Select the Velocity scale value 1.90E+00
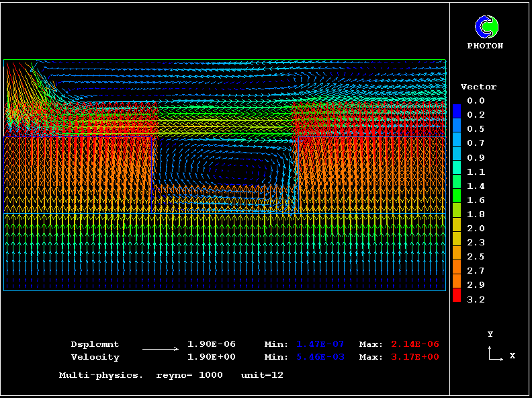 [x=211, y=358]
